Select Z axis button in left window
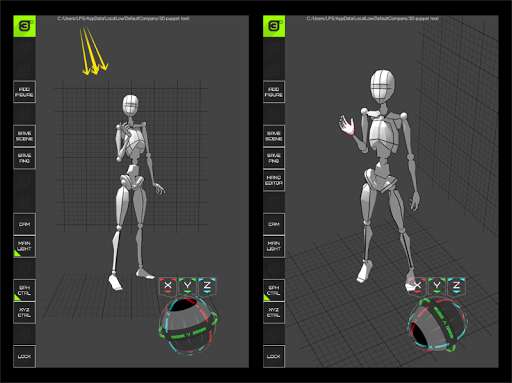 [x=207, y=285]
